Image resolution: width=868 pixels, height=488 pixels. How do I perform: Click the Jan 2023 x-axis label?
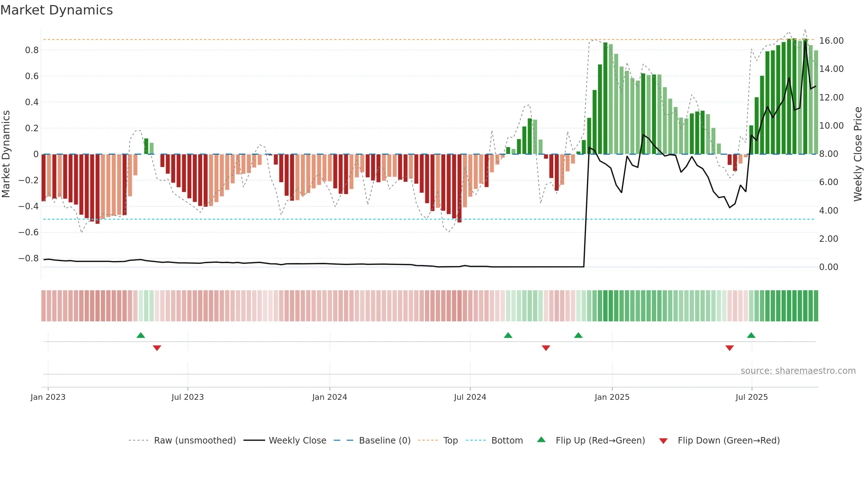pyautogui.click(x=48, y=397)
